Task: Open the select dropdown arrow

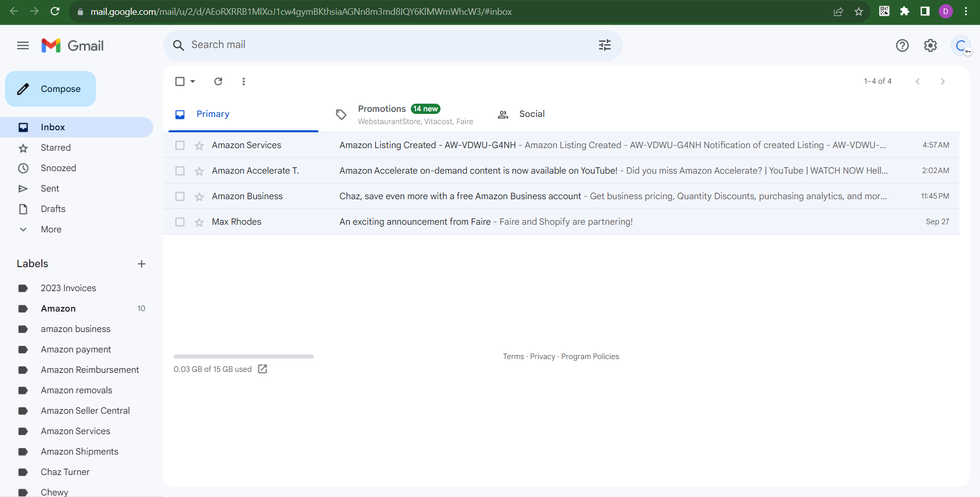Action: [193, 81]
